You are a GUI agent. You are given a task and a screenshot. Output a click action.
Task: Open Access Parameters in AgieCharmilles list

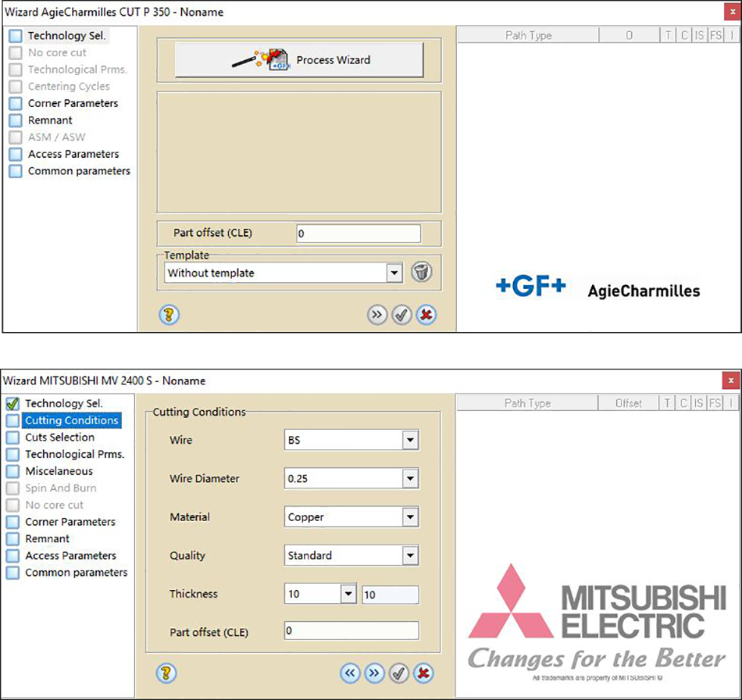point(73,154)
